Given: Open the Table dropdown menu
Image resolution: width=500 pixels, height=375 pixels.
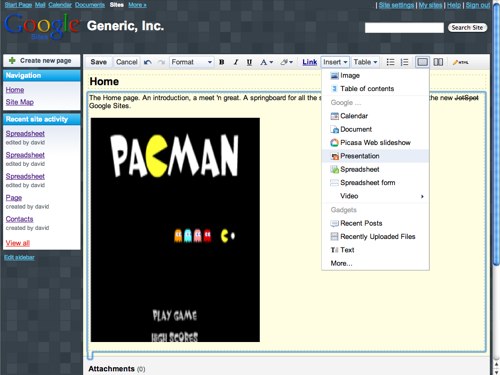Looking at the screenshot, I should [x=365, y=62].
